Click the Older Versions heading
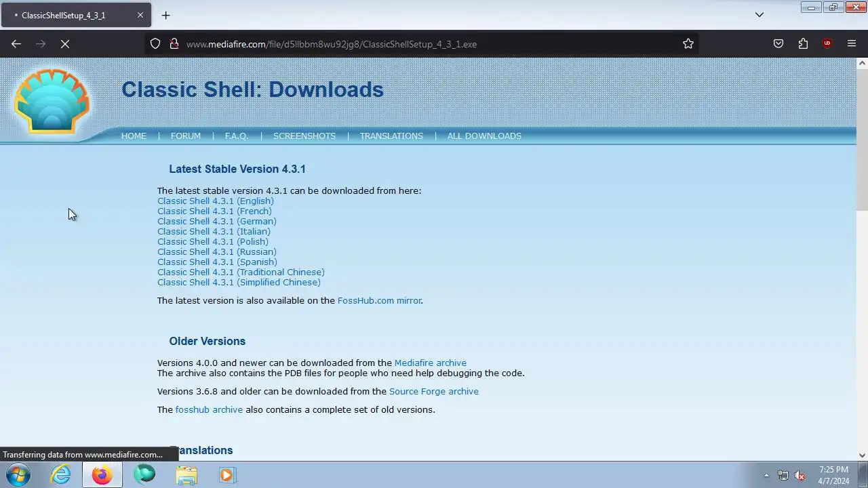 pos(208,342)
